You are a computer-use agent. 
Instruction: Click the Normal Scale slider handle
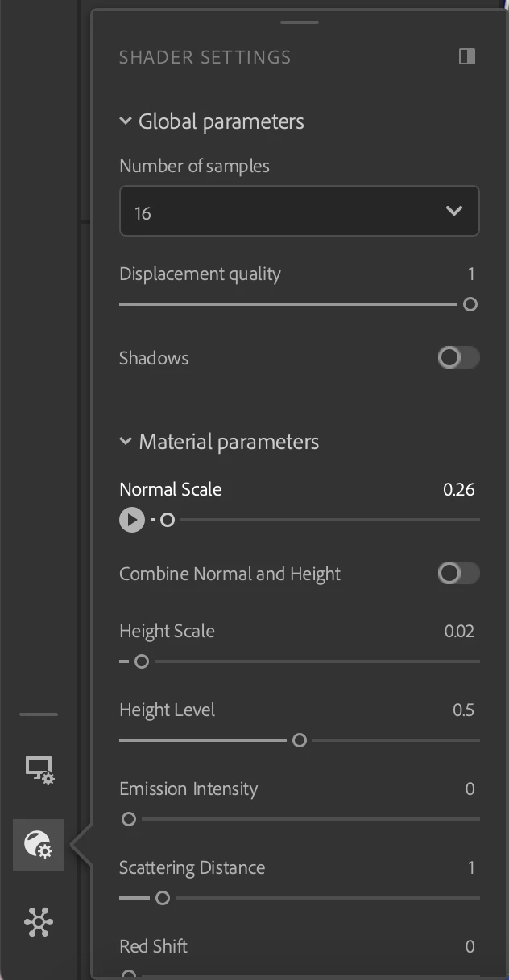(168, 520)
